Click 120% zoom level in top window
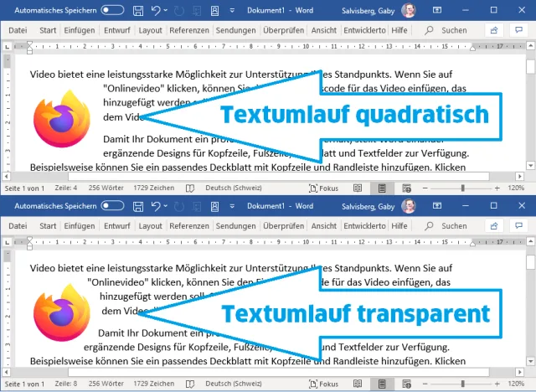The image size is (536, 392). (516, 188)
